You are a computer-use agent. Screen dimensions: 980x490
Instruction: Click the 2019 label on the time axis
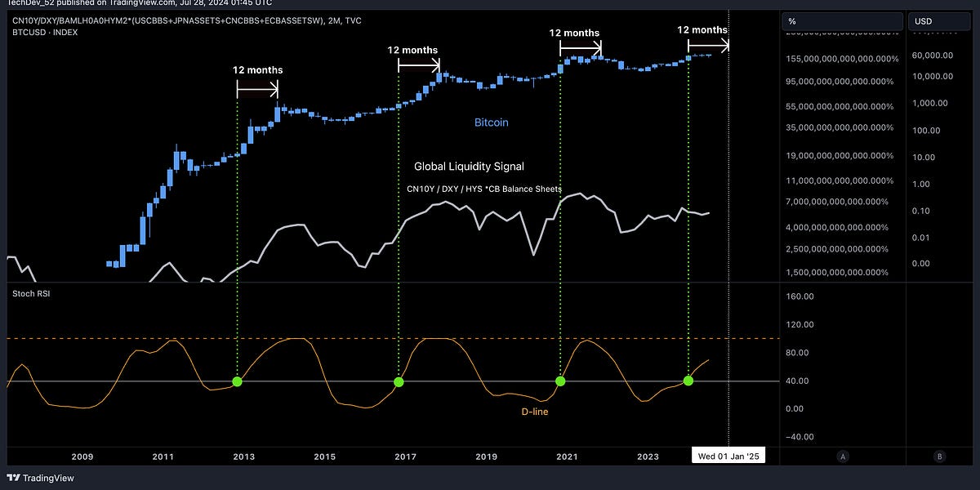pos(487,457)
